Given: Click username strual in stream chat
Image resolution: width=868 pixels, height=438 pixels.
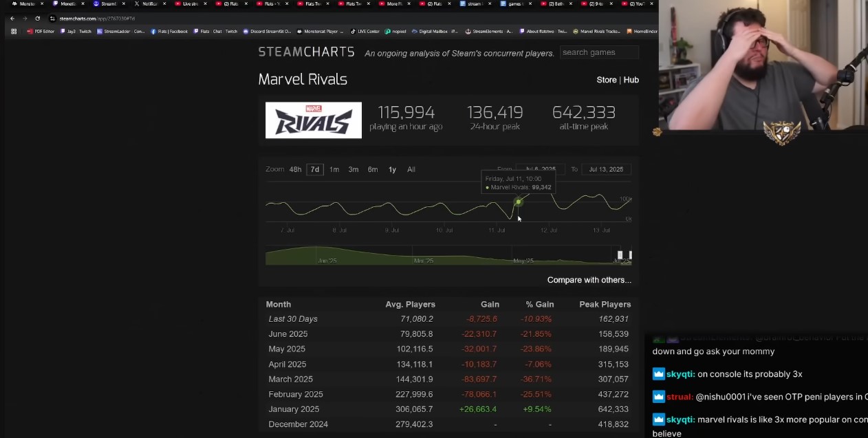Looking at the screenshot, I should (x=680, y=397).
